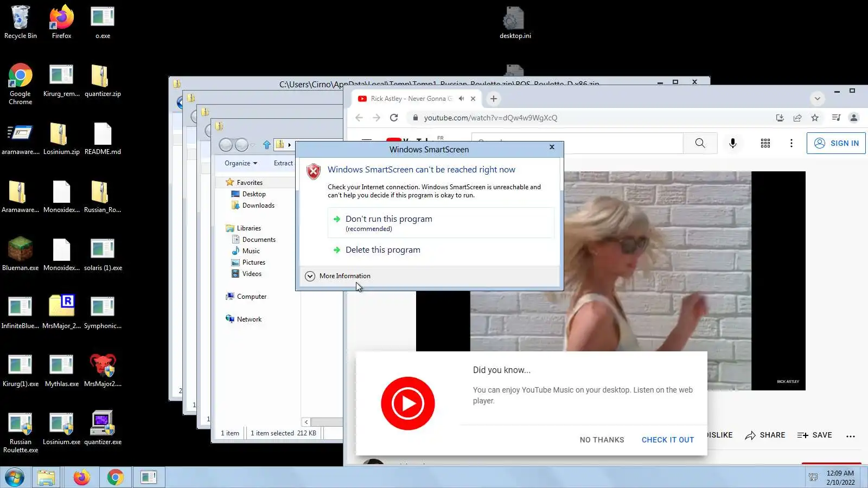Select the Mythlas.exe desktop icon

tap(61, 370)
